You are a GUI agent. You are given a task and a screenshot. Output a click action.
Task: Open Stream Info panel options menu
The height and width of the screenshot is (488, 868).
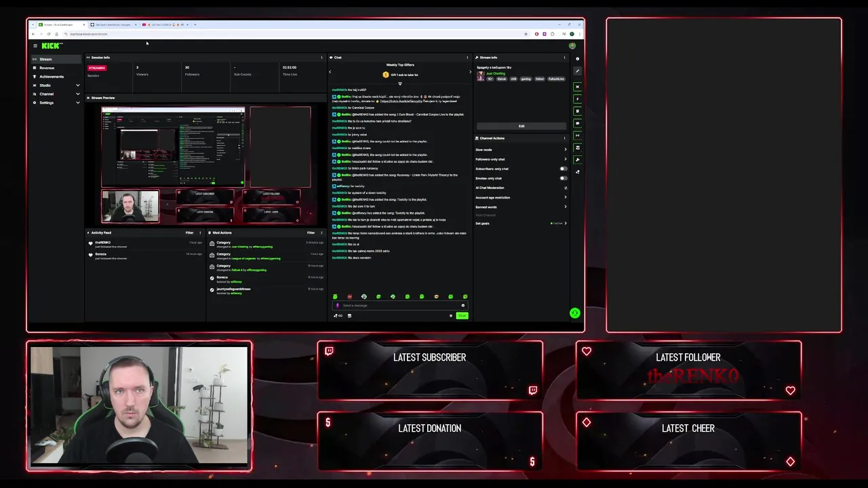point(564,58)
